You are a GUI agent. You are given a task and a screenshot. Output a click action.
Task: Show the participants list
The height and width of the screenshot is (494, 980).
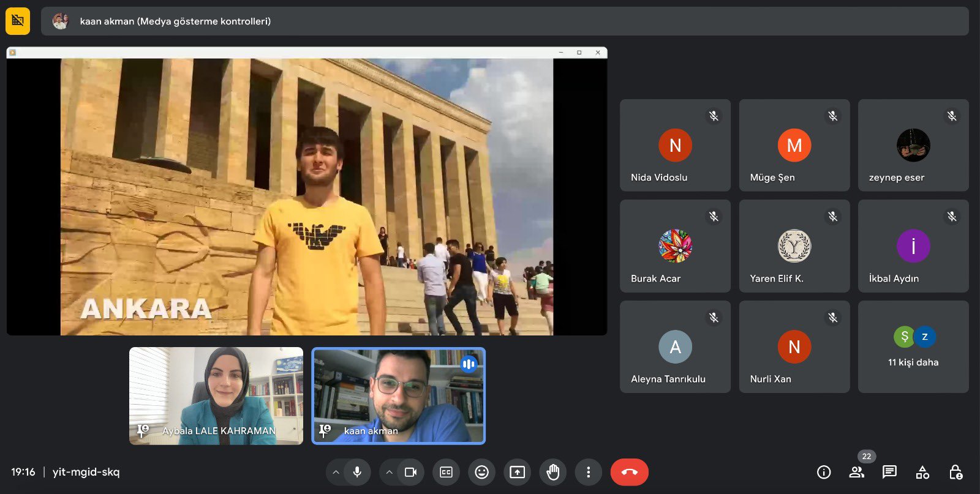click(857, 472)
